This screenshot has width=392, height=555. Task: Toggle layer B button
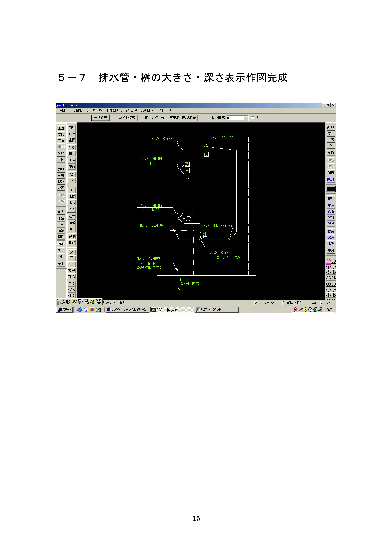(x=334, y=278)
